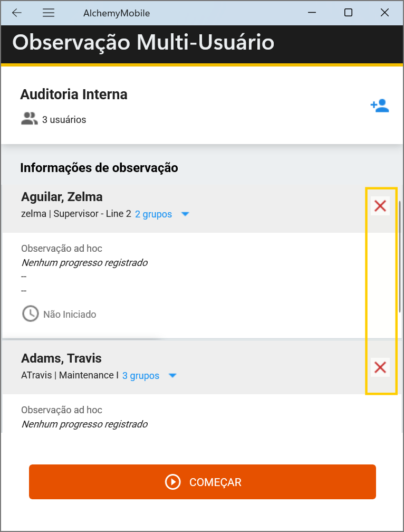
Task: Click the Auditoria Interna title
Action: click(74, 94)
